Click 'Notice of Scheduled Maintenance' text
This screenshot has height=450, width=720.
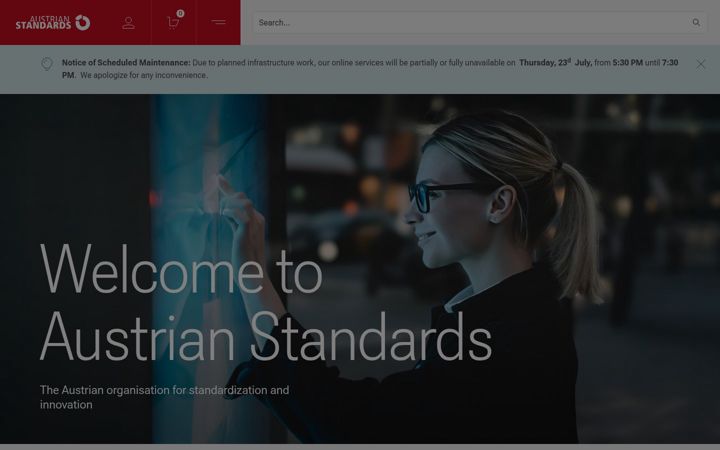click(x=126, y=62)
